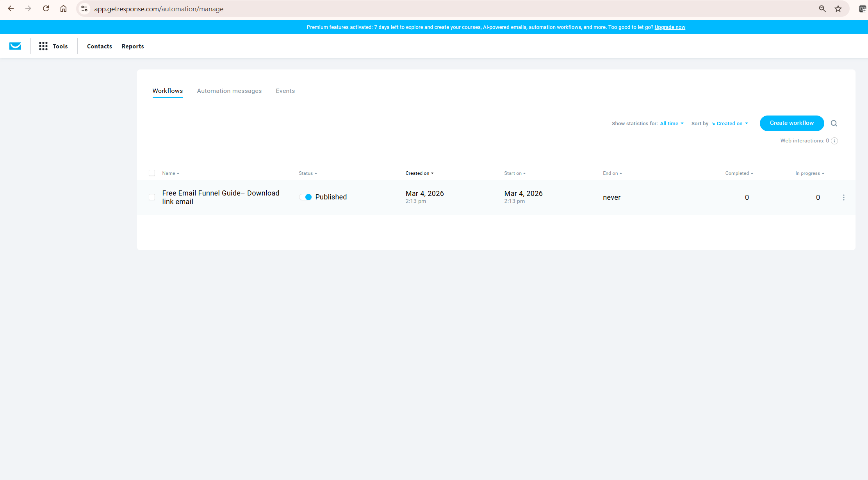Click the browser back arrow

click(11, 9)
